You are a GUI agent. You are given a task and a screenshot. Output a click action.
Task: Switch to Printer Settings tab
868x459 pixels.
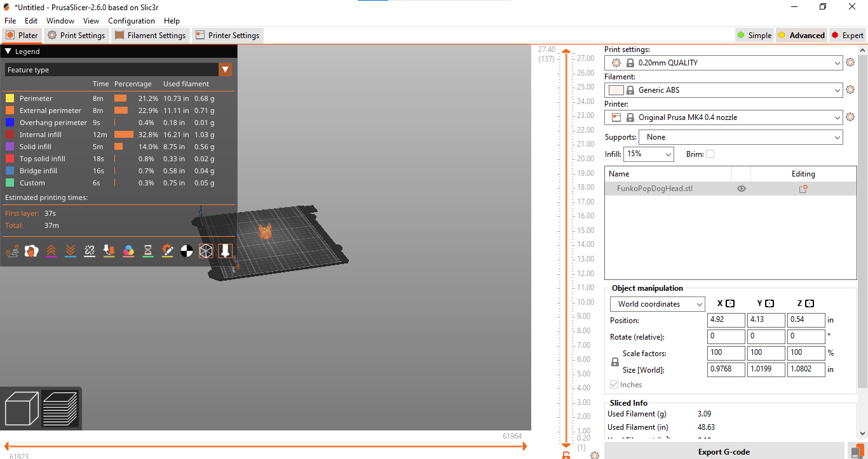coord(227,36)
